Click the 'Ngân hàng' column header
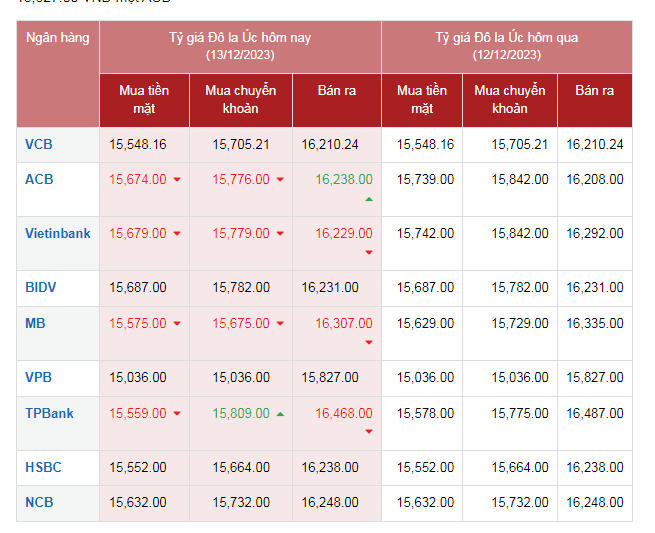This screenshot has height=533, width=655. pyautogui.click(x=57, y=38)
